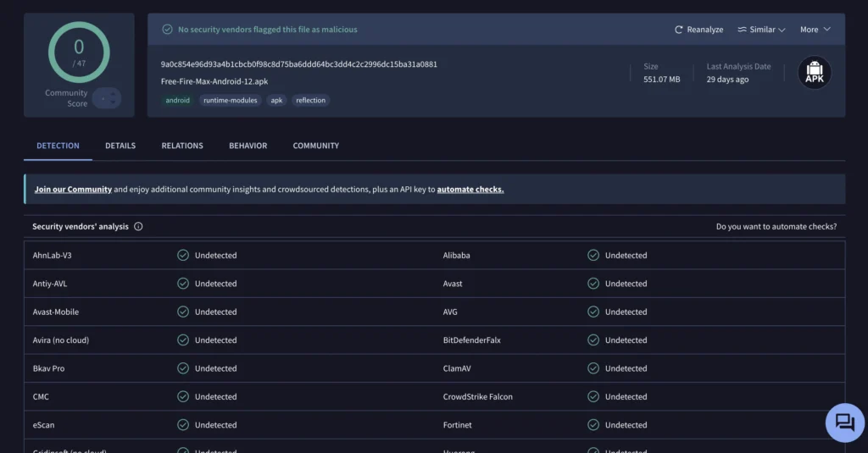Click the detection score circle 0/47
Viewport: 868px width, 453px height.
point(79,52)
